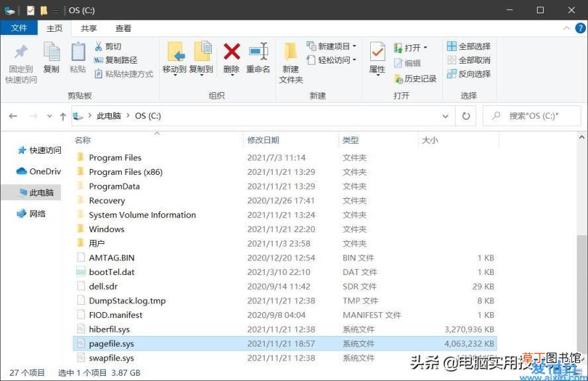
Task: Click the Up one level arrow
Action: pos(63,117)
